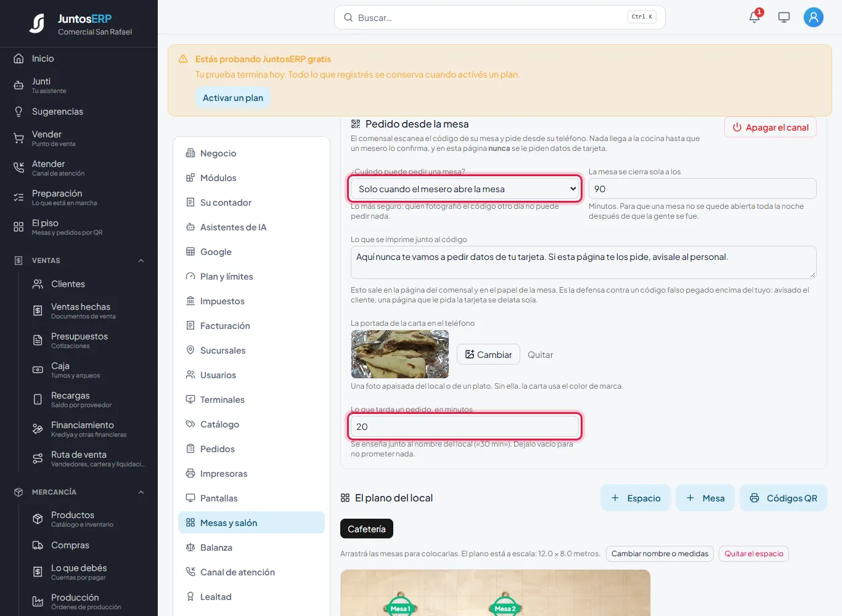
Task: Click the Ruta de venta route icon
Action: [38, 459]
